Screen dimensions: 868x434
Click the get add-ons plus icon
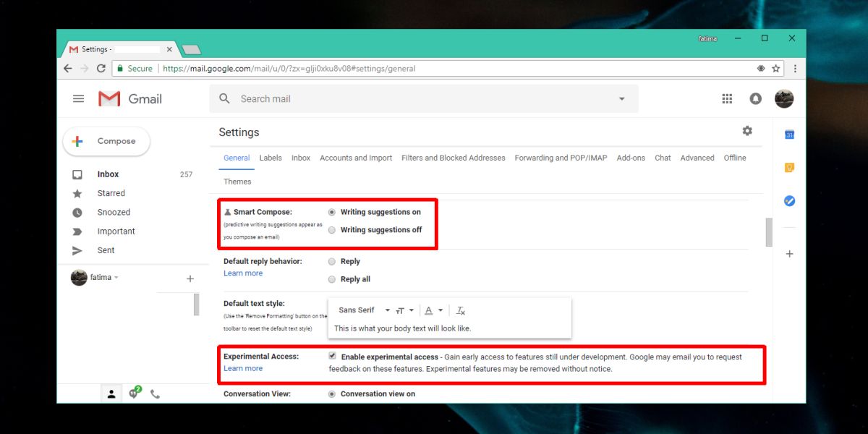tap(789, 254)
